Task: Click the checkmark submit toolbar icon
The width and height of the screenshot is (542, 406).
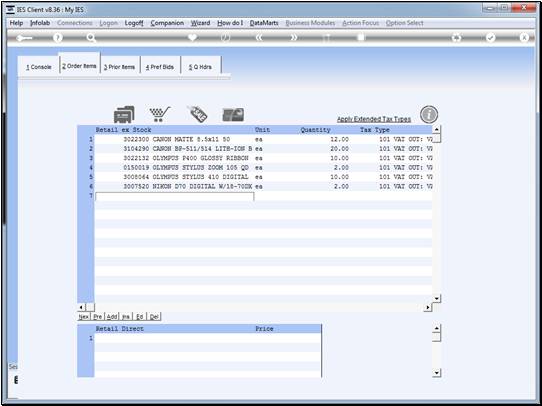Action: pyautogui.click(x=490, y=38)
